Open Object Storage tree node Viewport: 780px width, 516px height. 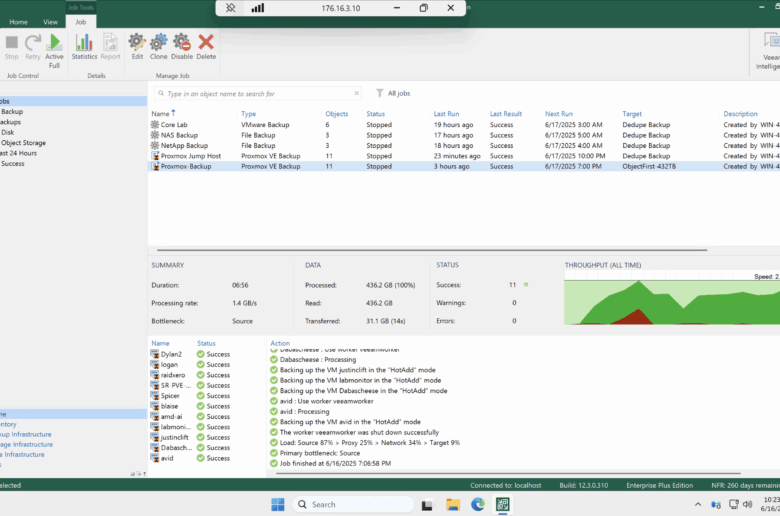[23, 143]
